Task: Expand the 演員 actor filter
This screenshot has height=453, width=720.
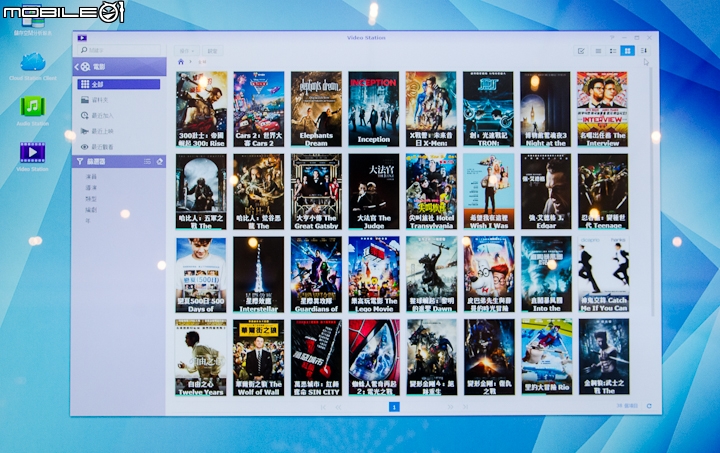Action: click(x=91, y=177)
